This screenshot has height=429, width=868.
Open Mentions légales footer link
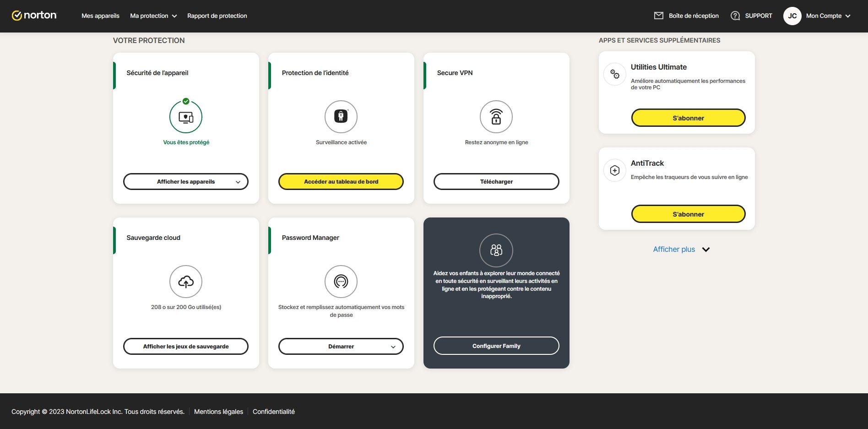218,412
